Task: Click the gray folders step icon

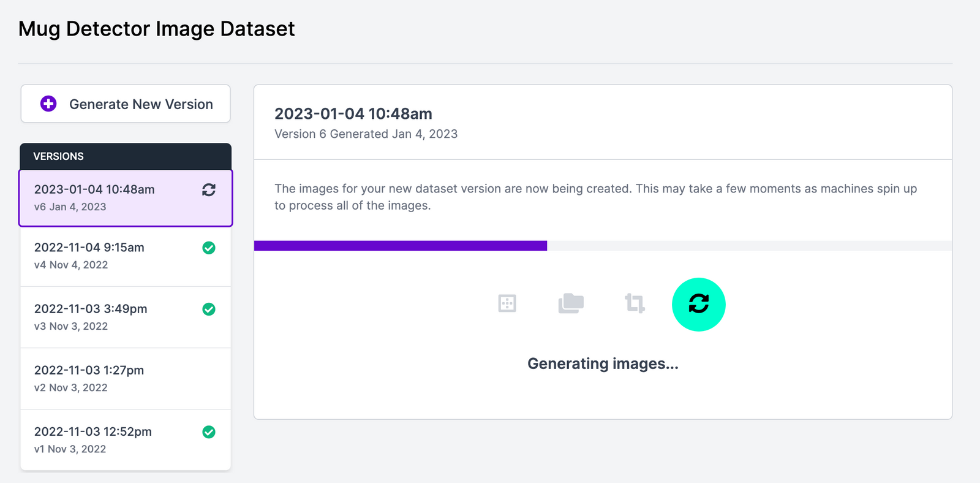Action: (571, 303)
